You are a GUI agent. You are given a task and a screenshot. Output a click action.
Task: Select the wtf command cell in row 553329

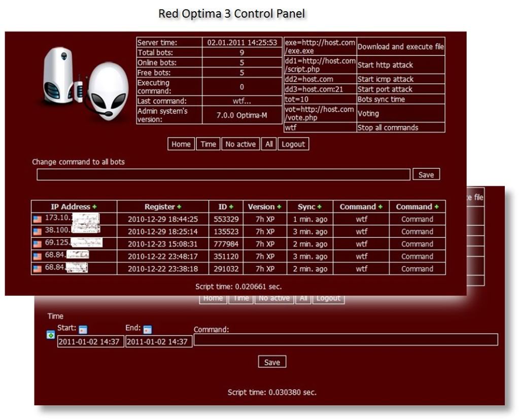pyautogui.click(x=361, y=219)
